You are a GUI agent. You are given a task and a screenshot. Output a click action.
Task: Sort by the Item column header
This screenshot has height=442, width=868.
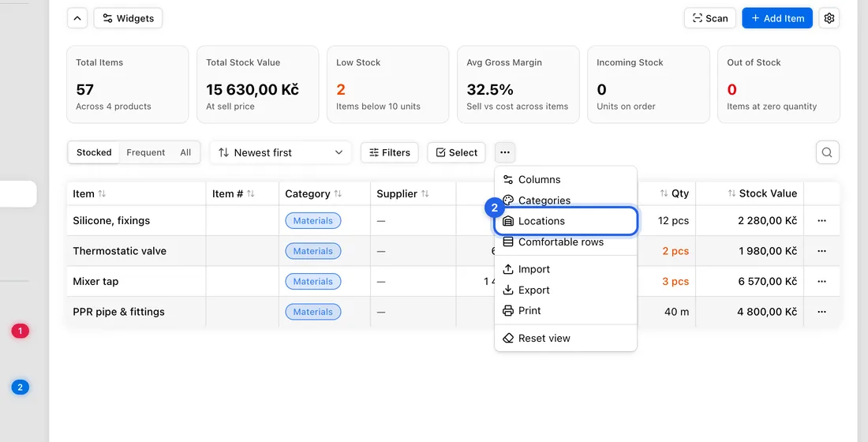(89, 193)
